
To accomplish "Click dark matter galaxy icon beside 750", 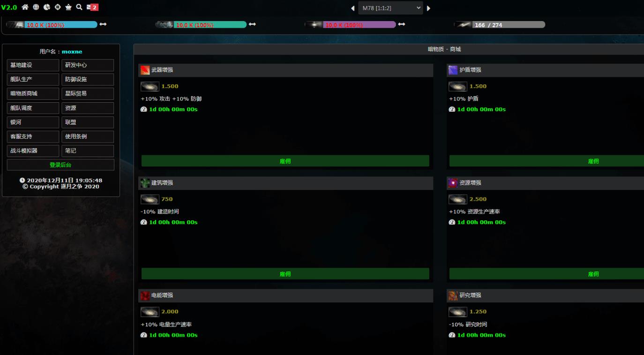I will [150, 199].
